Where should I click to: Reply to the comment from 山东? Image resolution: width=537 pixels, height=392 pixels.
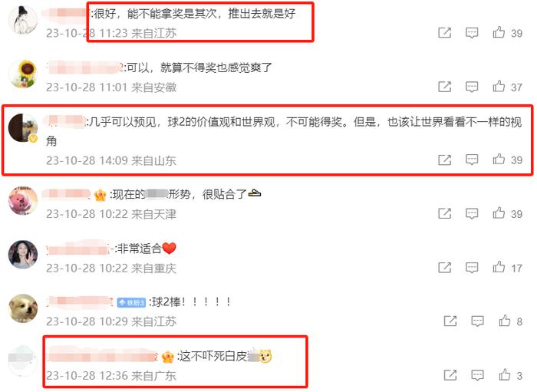coord(472,160)
